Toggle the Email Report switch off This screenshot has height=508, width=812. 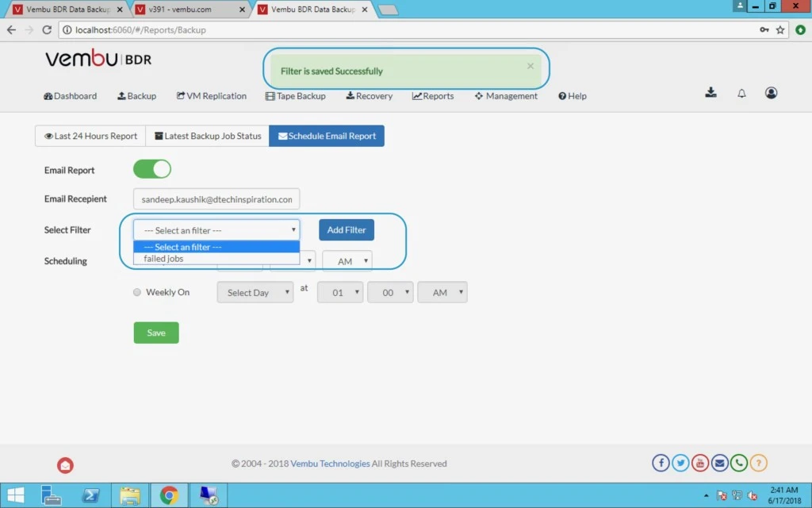[152, 169]
